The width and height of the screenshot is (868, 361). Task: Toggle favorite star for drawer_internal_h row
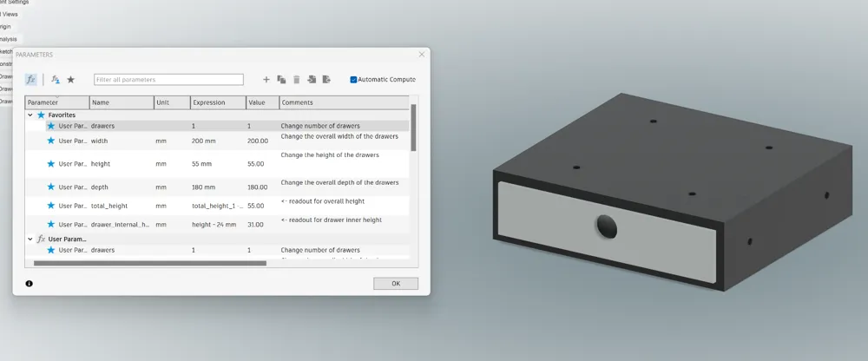[x=51, y=224]
